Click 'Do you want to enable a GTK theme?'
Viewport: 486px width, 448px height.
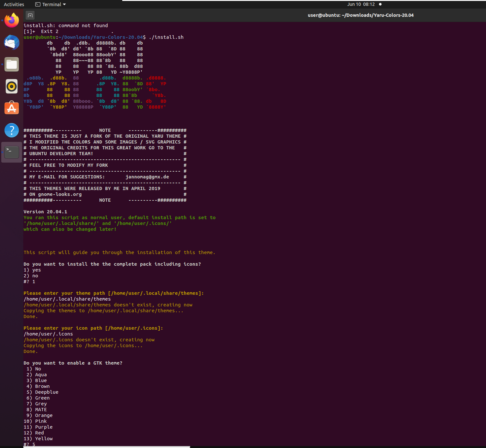73,363
